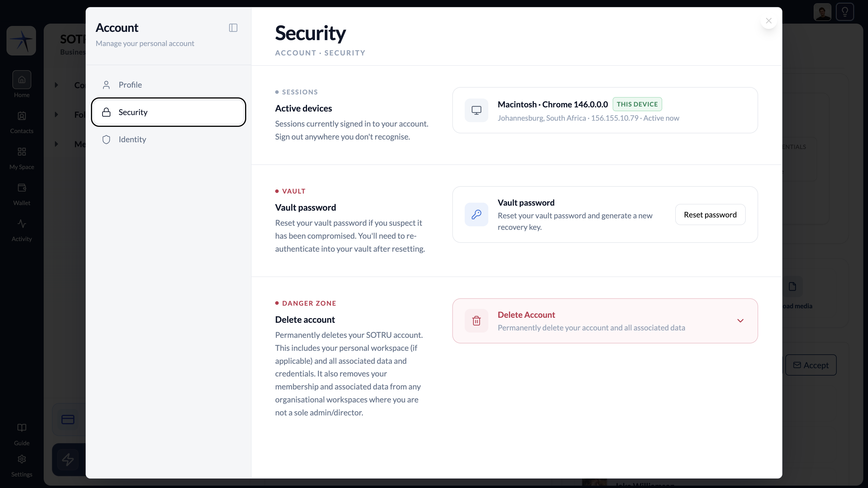Click the lightning bolt icon at bottom left
The width and height of the screenshot is (868, 488).
(x=68, y=459)
